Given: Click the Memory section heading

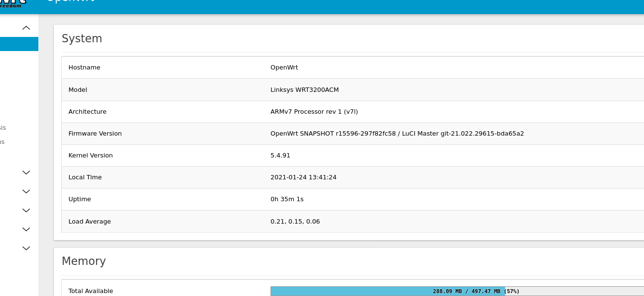Looking at the screenshot, I should (84, 261).
